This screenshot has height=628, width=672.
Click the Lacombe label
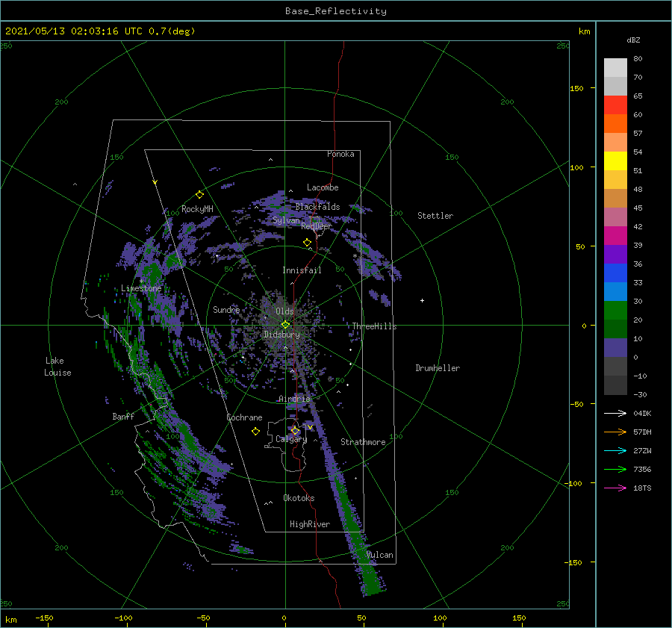point(323,187)
